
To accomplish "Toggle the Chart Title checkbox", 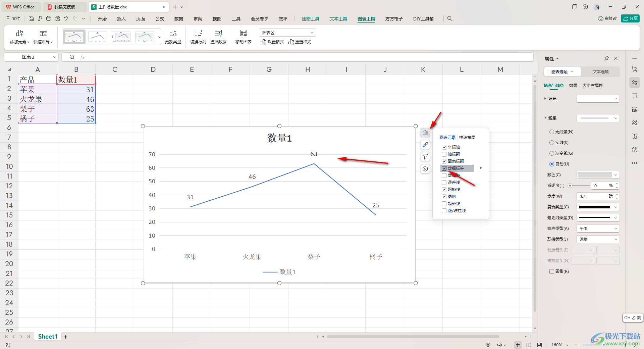I will [x=444, y=161].
